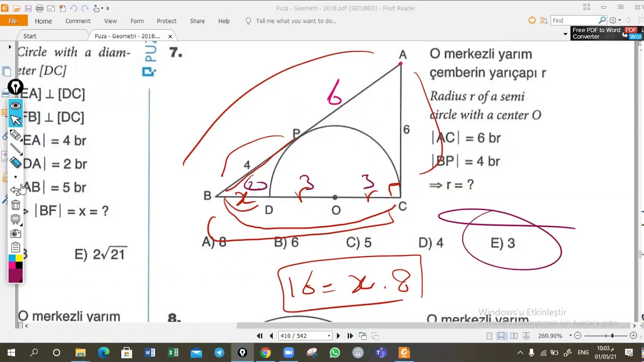The height and width of the screenshot is (362, 644).
Task: Show hidden system tray icons
Action: (x=520, y=353)
